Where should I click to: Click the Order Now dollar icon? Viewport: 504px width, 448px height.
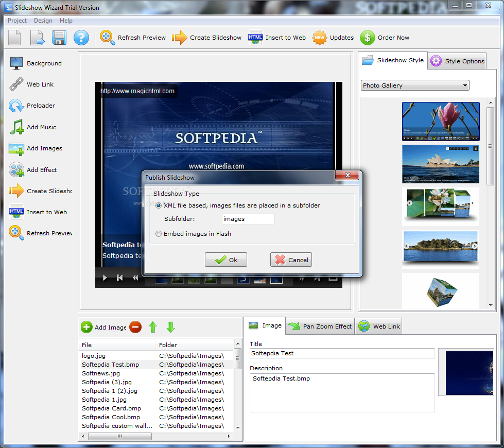click(x=368, y=38)
